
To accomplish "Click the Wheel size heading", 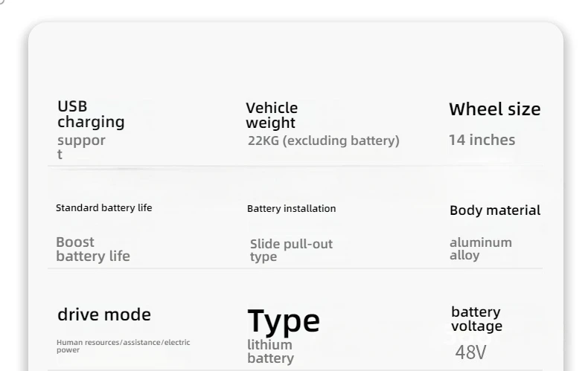I will 494,109.
